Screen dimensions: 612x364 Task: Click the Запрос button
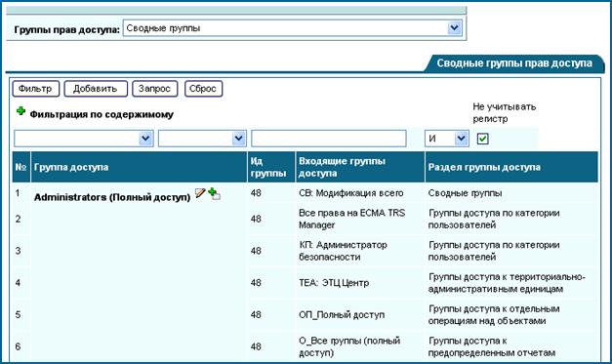[154, 89]
